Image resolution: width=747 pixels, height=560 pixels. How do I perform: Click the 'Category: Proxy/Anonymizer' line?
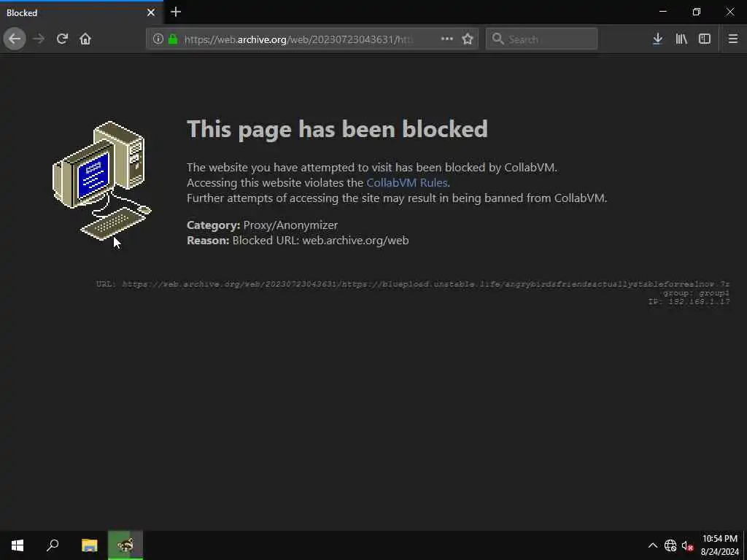coord(262,225)
